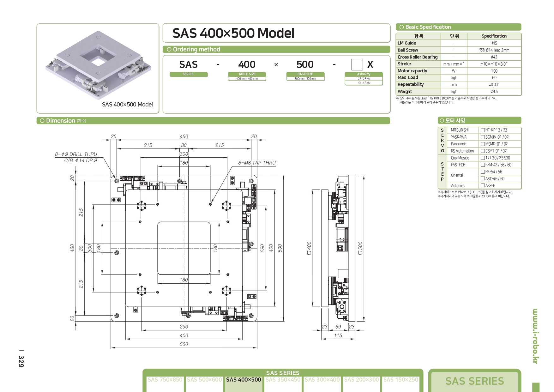The height and width of the screenshot is (392, 554).
Task: Click the SAS SERIES corner label
Action: [475, 381]
